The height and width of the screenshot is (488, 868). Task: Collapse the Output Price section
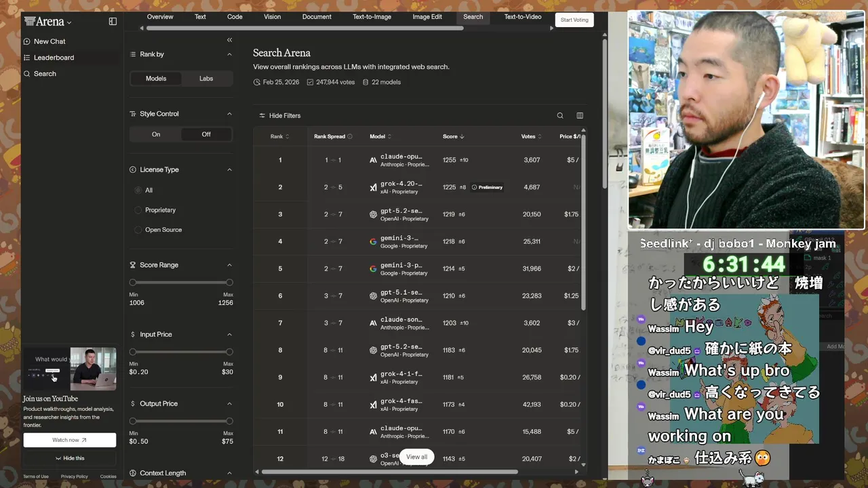tap(229, 404)
